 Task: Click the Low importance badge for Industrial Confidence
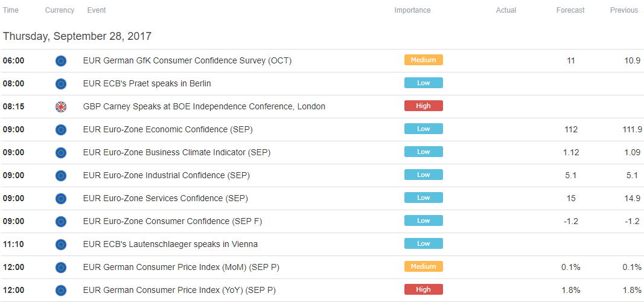point(424,175)
